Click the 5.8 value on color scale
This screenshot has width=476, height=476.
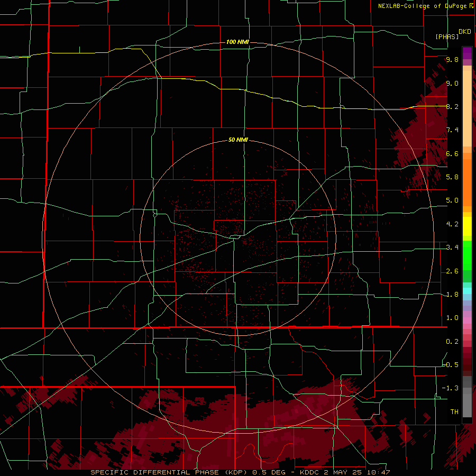pyautogui.click(x=452, y=177)
